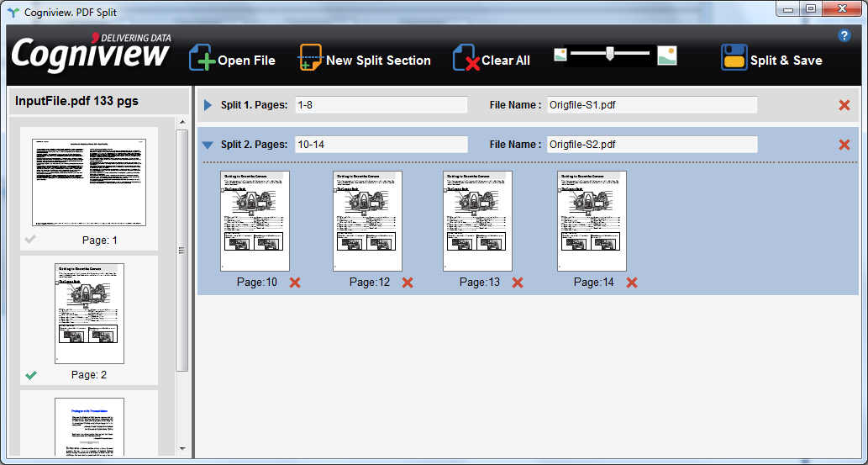The width and height of the screenshot is (868, 465).
Task: Remove Page:13 from Split 2
Action: [518, 283]
